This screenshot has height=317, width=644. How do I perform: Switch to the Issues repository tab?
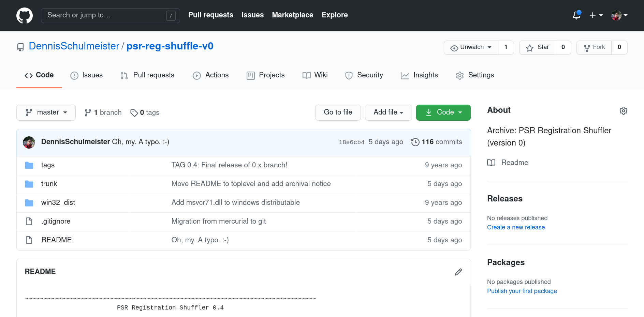(x=86, y=75)
